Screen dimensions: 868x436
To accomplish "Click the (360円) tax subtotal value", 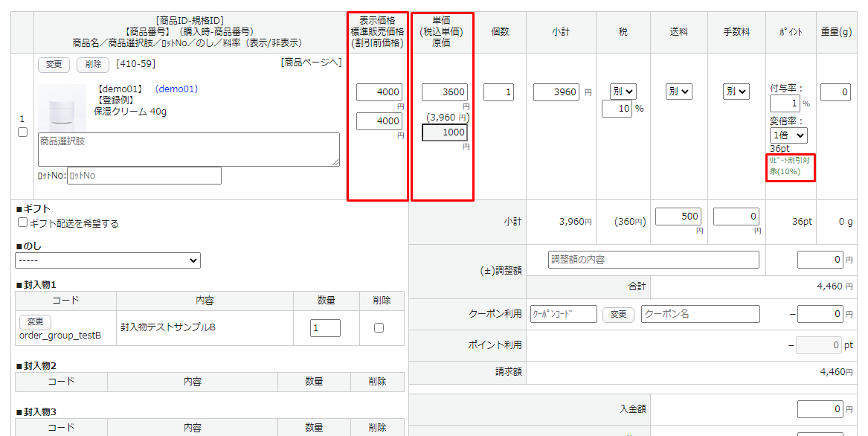I will pos(630,222).
